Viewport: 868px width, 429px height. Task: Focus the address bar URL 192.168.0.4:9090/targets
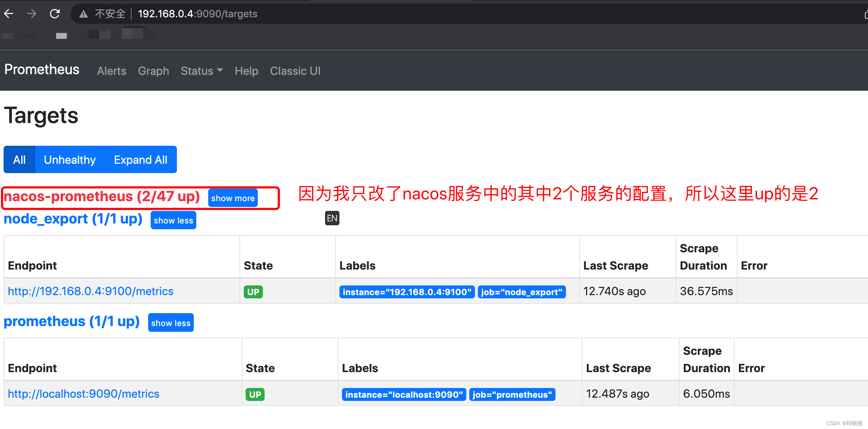tap(197, 14)
